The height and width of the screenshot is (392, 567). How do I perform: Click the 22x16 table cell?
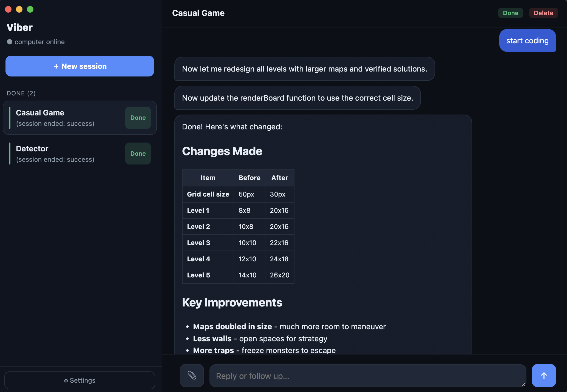tap(280, 243)
